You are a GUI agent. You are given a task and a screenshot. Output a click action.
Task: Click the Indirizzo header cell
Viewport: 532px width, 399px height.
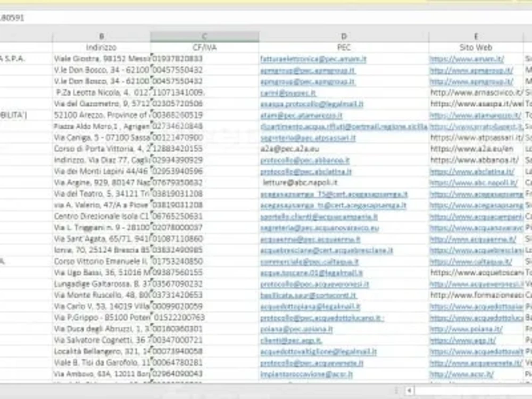point(102,47)
